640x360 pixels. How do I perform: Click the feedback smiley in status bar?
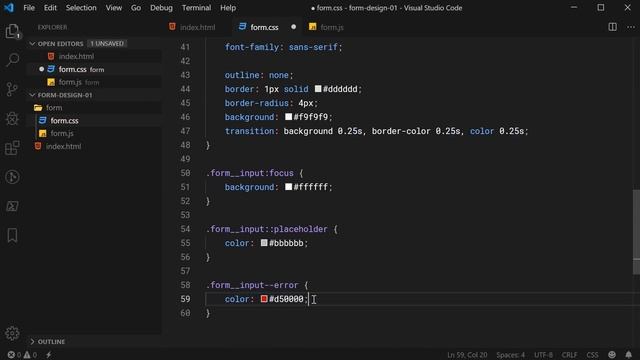pyautogui.click(x=611, y=355)
